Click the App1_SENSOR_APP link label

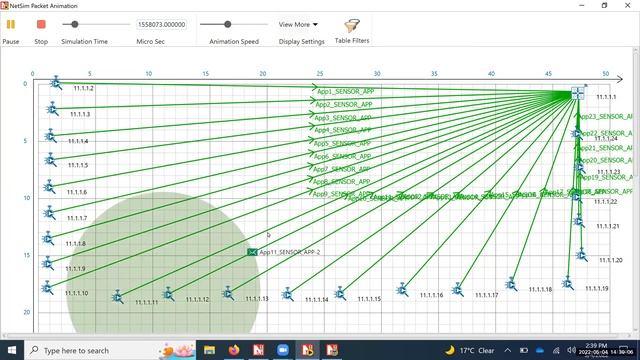point(346,91)
